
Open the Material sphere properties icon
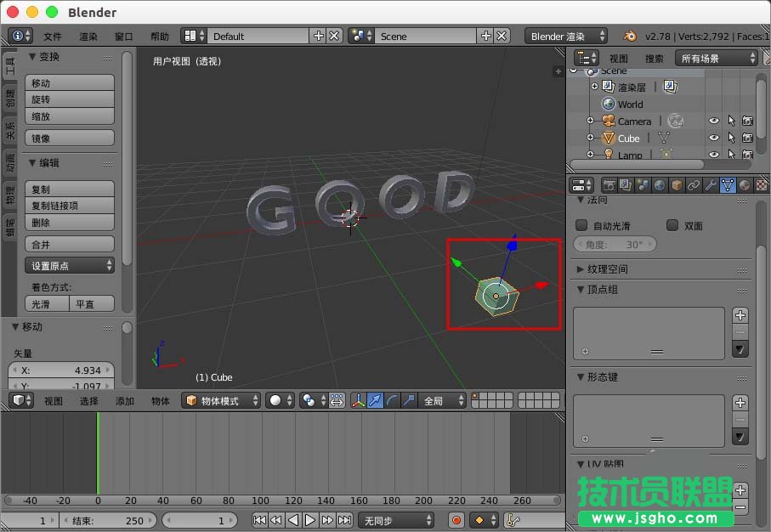click(745, 184)
